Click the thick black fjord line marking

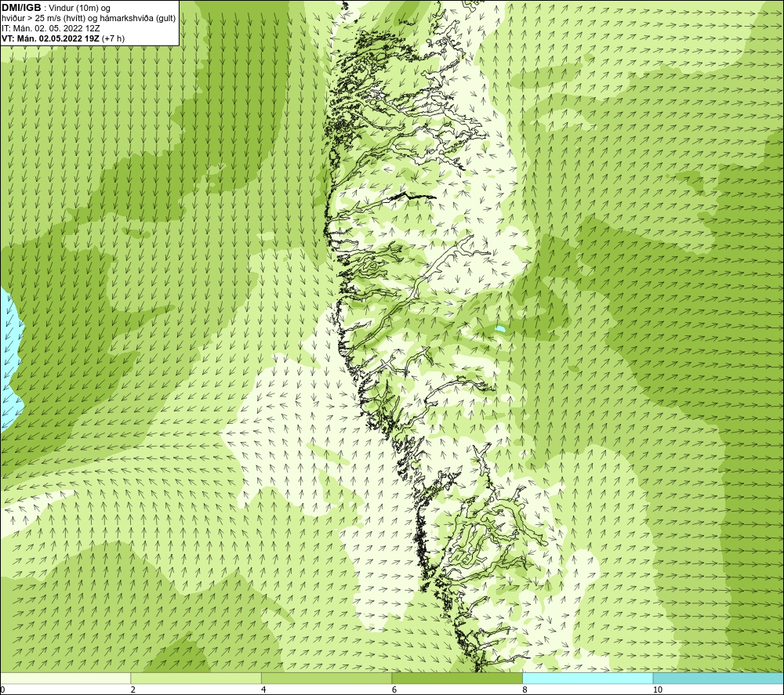(413, 195)
